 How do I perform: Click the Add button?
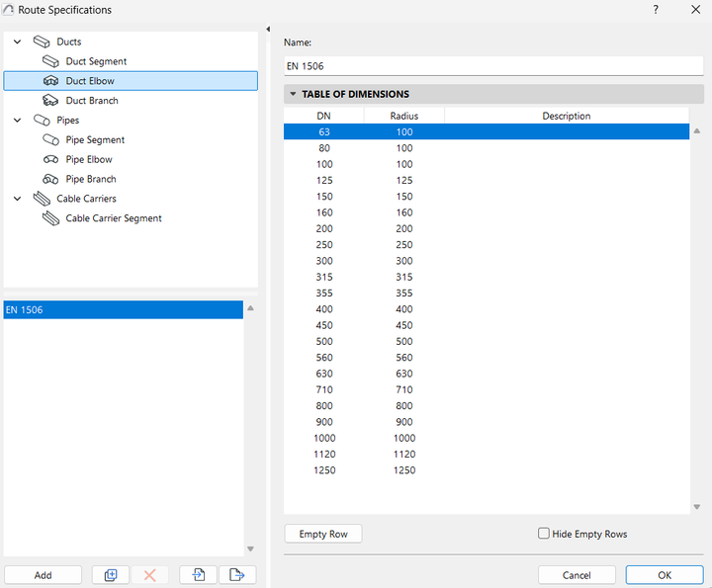point(44,575)
